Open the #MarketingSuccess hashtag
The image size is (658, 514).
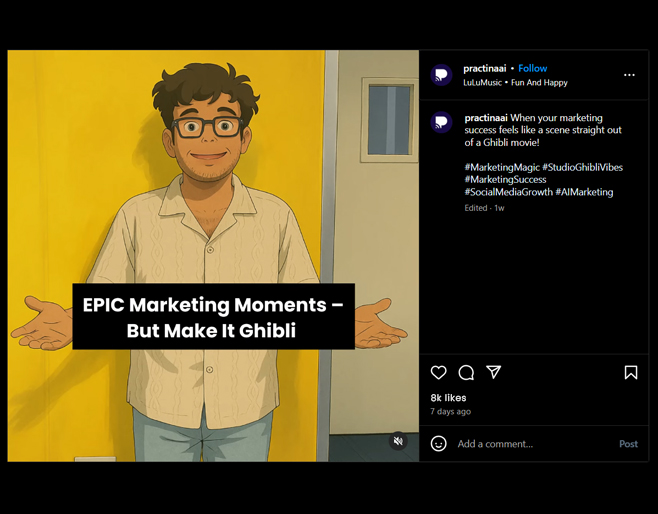(x=505, y=179)
